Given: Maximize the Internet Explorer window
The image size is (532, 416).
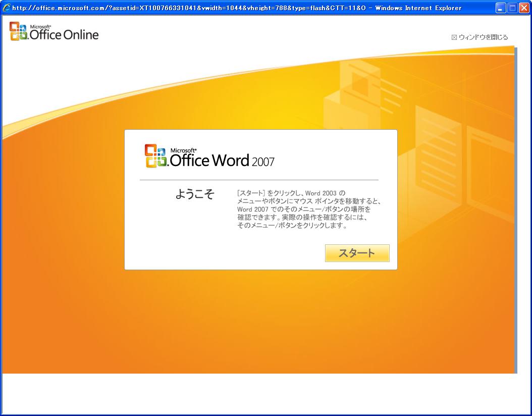Looking at the screenshot, I should [512, 8].
